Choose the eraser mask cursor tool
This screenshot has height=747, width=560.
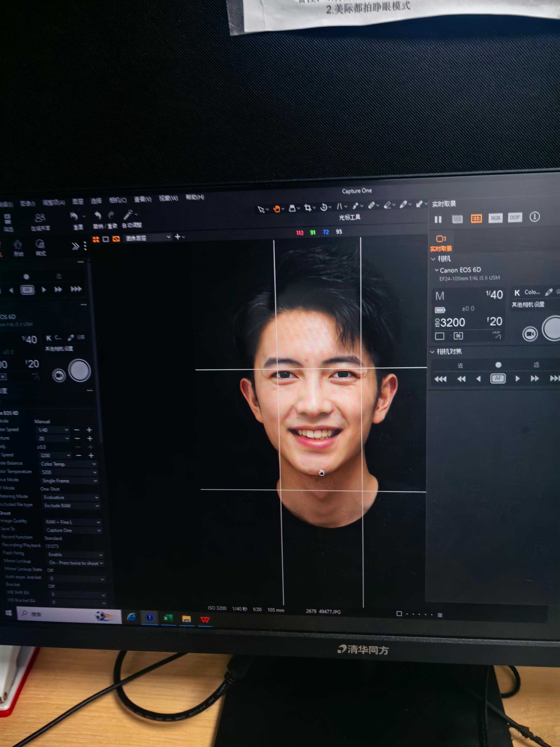388,205
